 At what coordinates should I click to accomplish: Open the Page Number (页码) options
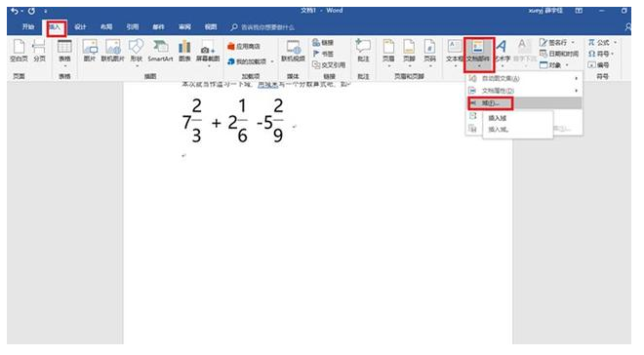pos(429,53)
